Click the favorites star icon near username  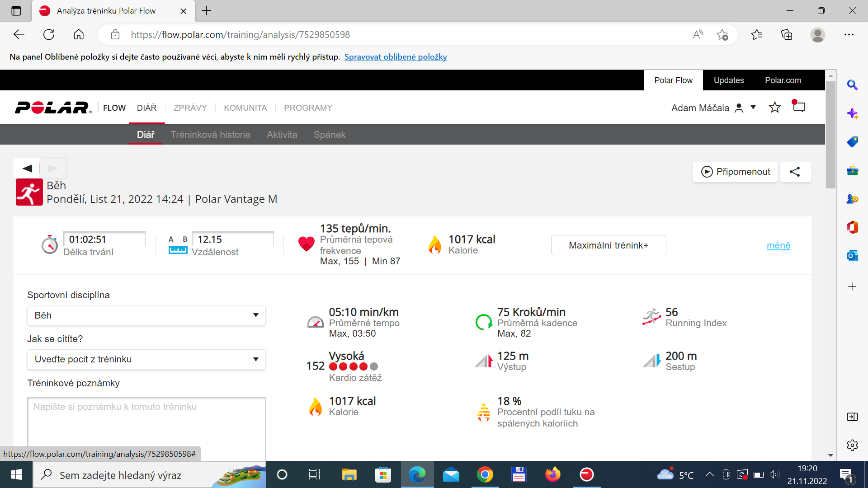775,108
